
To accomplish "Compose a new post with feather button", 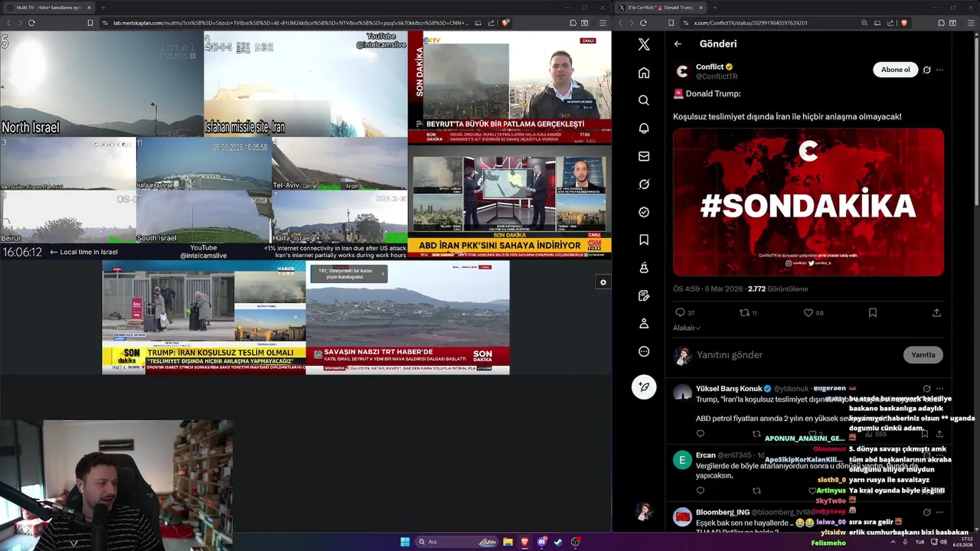I will (644, 387).
